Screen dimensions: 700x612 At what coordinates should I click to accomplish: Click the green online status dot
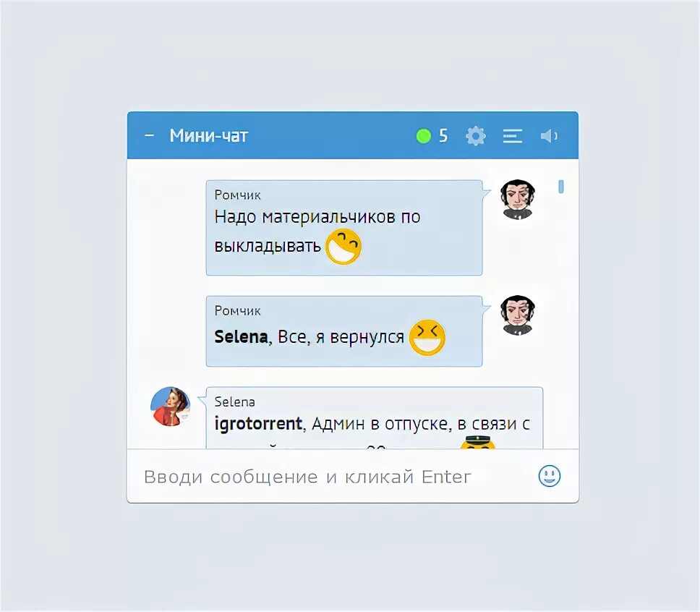(x=423, y=136)
